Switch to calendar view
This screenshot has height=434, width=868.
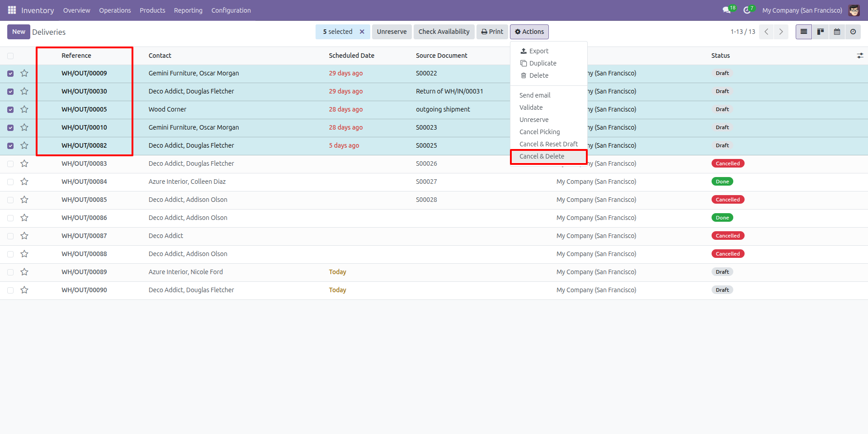point(837,32)
